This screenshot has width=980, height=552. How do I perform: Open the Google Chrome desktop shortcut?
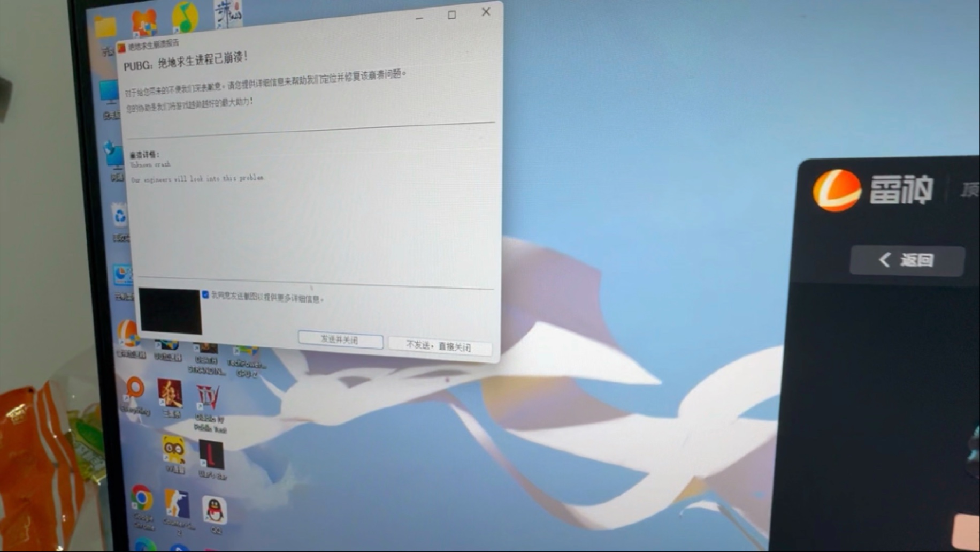[142, 506]
